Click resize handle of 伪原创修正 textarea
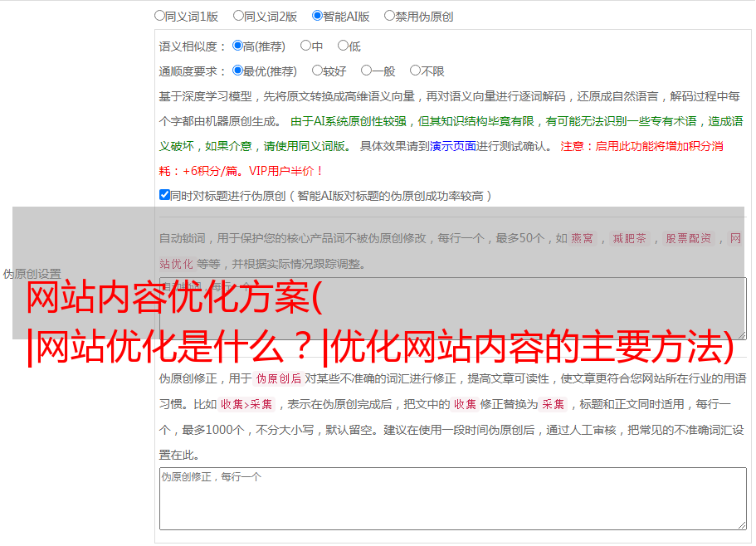756x546 pixels. pos(742,525)
